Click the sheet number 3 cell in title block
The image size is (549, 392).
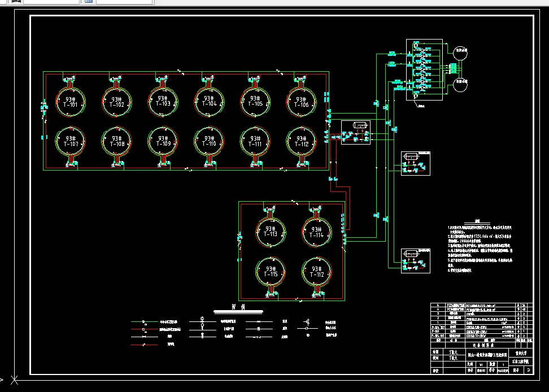pos(529,370)
